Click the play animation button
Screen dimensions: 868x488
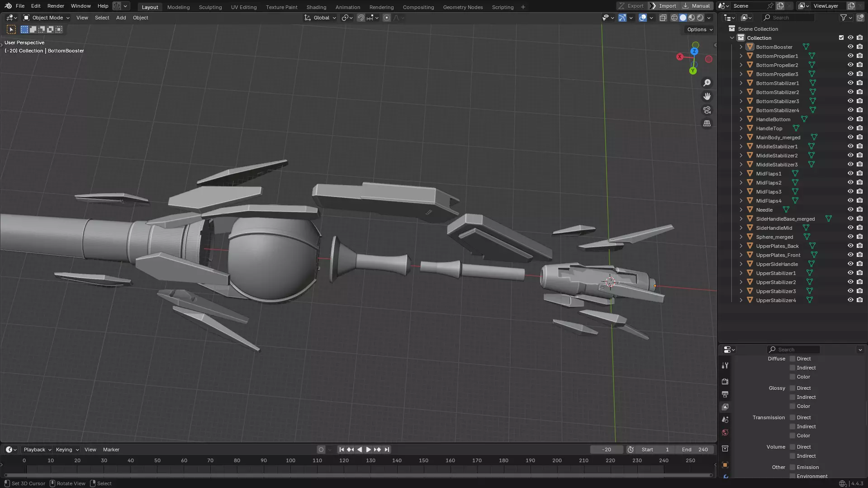(368, 450)
